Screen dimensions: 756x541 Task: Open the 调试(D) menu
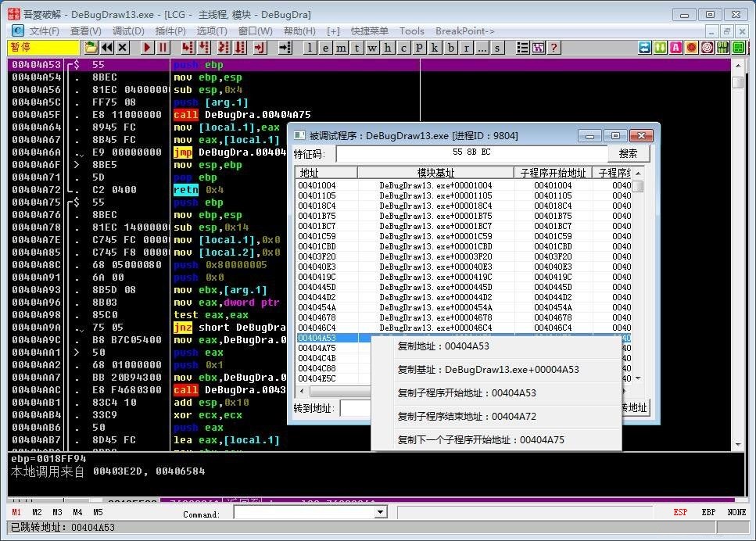point(127,30)
